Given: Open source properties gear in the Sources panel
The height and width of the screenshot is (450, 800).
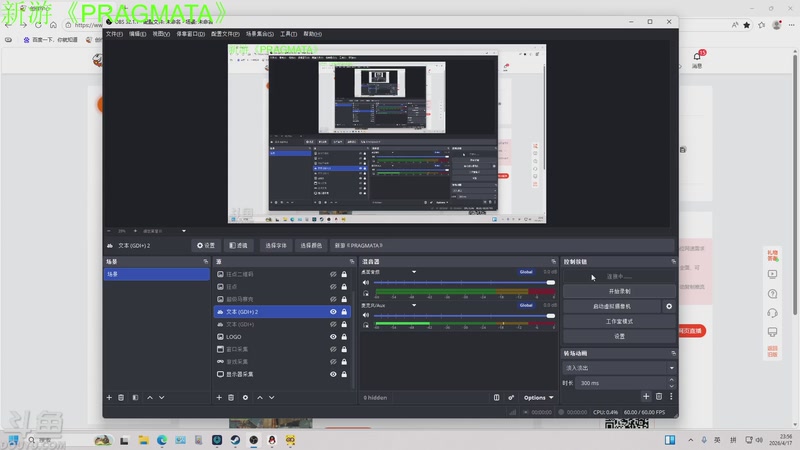Looking at the screenshot, I should (x=245, y=397).
